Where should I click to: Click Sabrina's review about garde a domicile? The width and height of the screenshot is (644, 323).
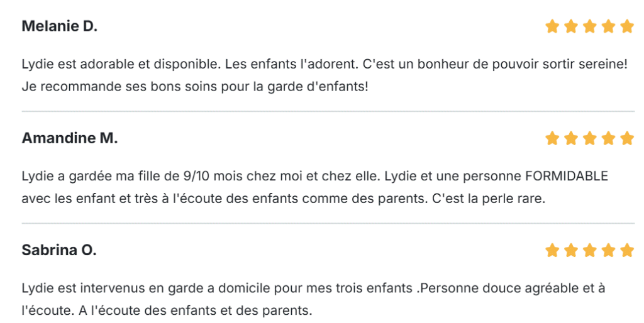pyautogui.click(x=313, y=299)
